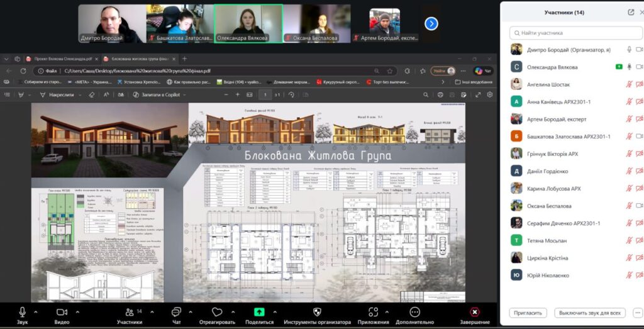Screen dimensions: 644x329
Task: Pop out the Участники panel
Action: 631,12
